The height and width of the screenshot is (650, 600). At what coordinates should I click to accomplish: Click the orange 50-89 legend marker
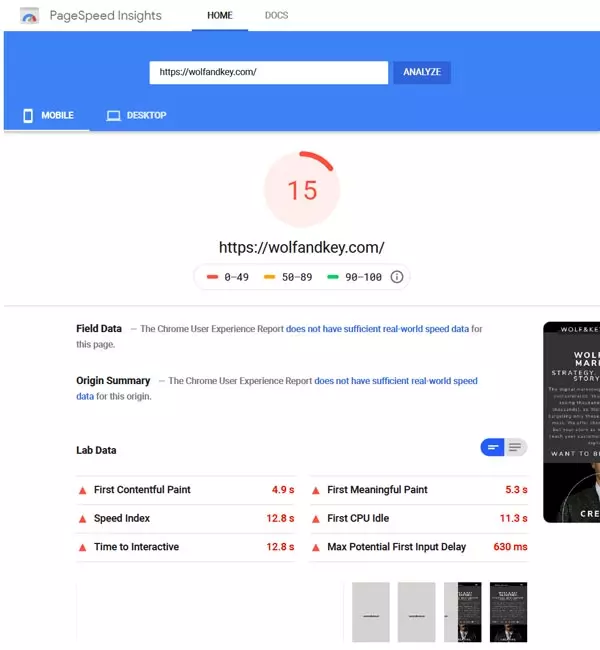point(270,277)
